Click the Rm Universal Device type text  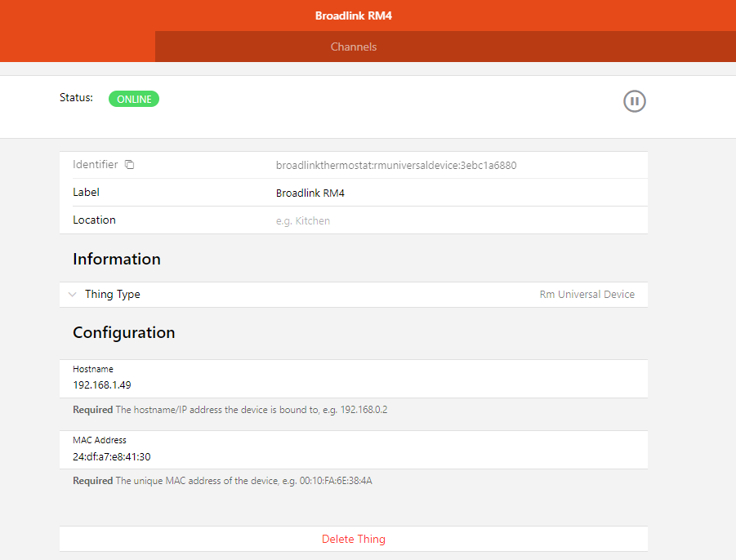click(587, 295)
